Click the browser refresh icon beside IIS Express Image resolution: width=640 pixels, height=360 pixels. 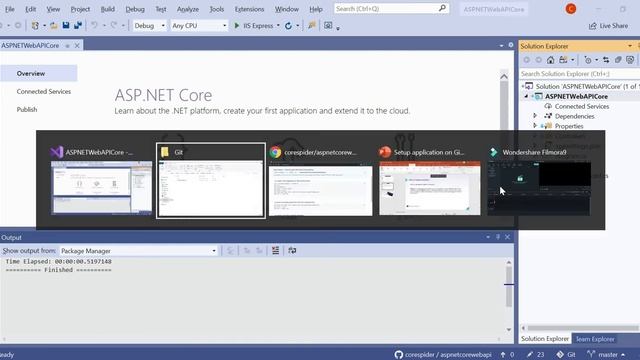coord(288,26)
